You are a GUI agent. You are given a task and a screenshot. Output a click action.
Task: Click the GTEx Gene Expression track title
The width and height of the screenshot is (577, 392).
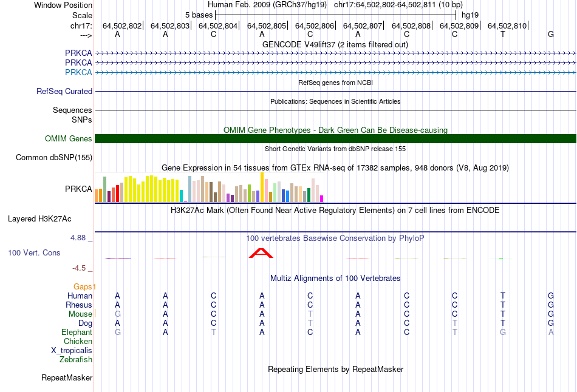[x=335, y=168]
